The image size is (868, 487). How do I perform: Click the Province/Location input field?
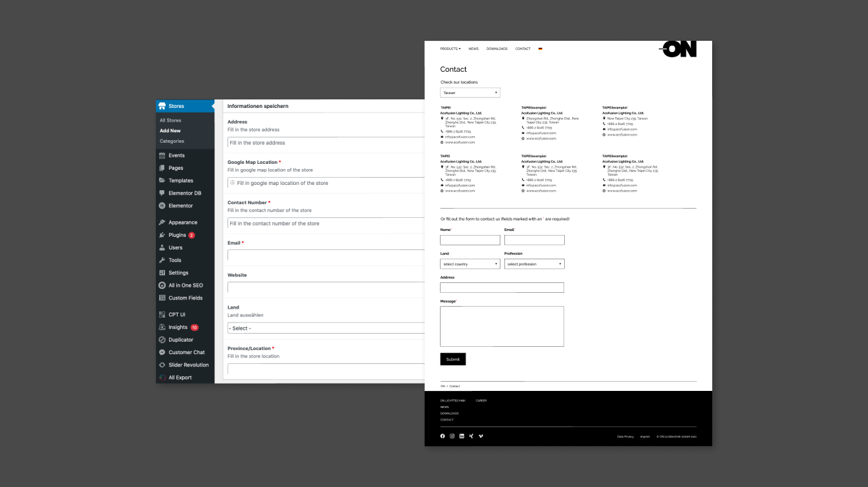pos(326,369)
